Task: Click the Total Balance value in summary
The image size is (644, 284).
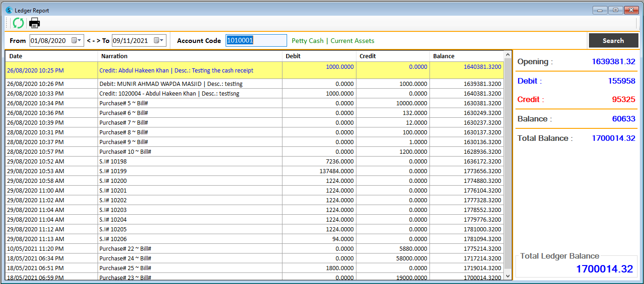Action: tap(613, 138)
